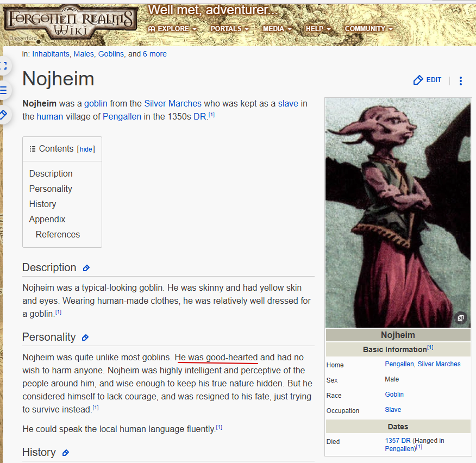This screenshot has height=463, width=476.
Task: Click the pencil icon beside Description heading
Action: point(86,268)
